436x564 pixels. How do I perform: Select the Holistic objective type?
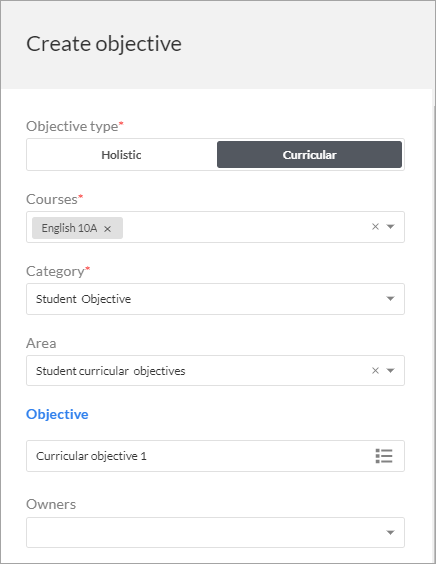[x=121, y=155]
